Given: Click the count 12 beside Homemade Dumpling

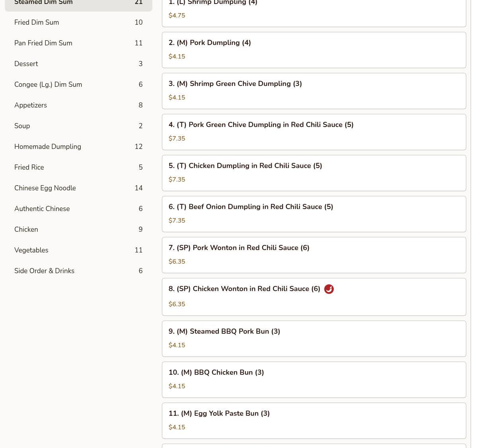Looking at the screenshot, I should tap(138, 147).
